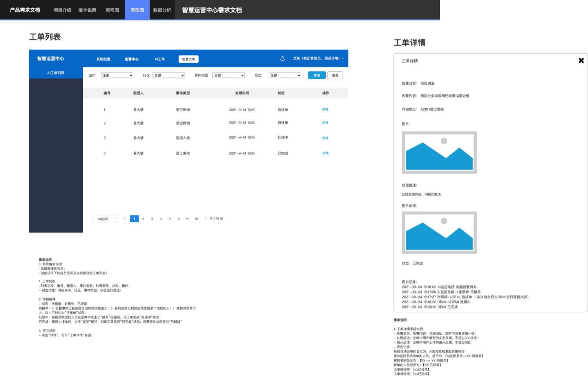Switch to the 数据分析 tab
Image resolution: width=588 pixels, height=376 pixels.
[162, 10]
